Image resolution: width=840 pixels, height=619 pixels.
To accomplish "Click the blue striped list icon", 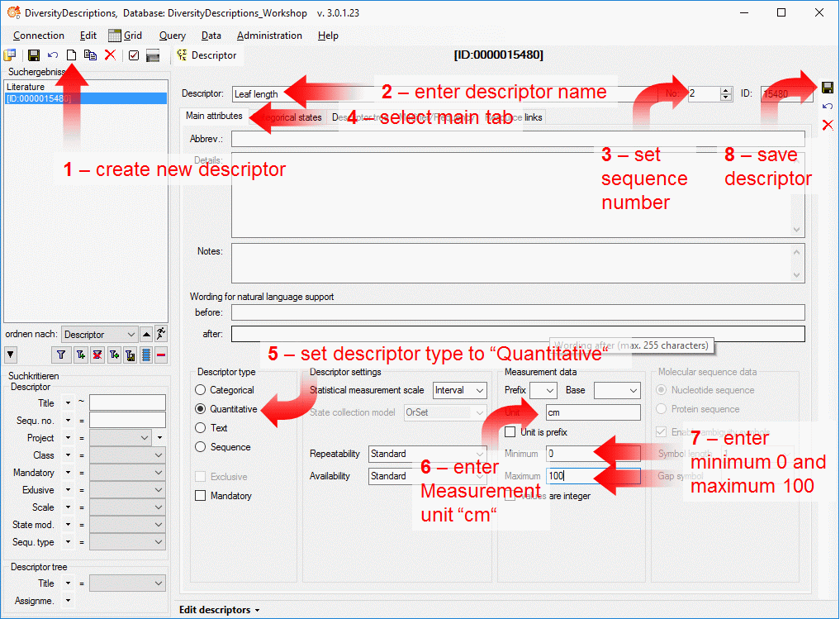I will [x=145, y=355].
